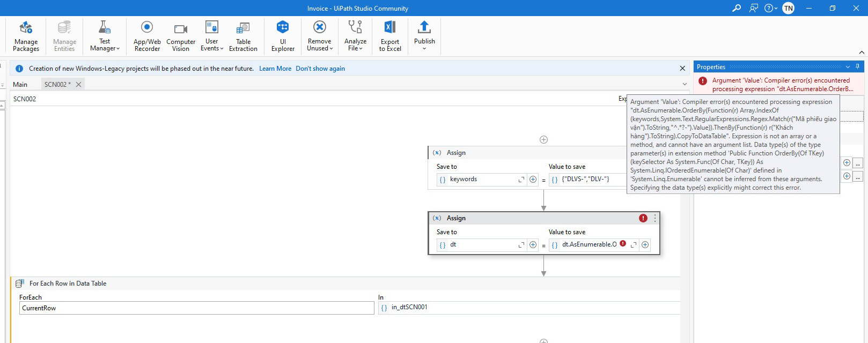
Task: Pin the Properties panel
Action: click(857, 67)
